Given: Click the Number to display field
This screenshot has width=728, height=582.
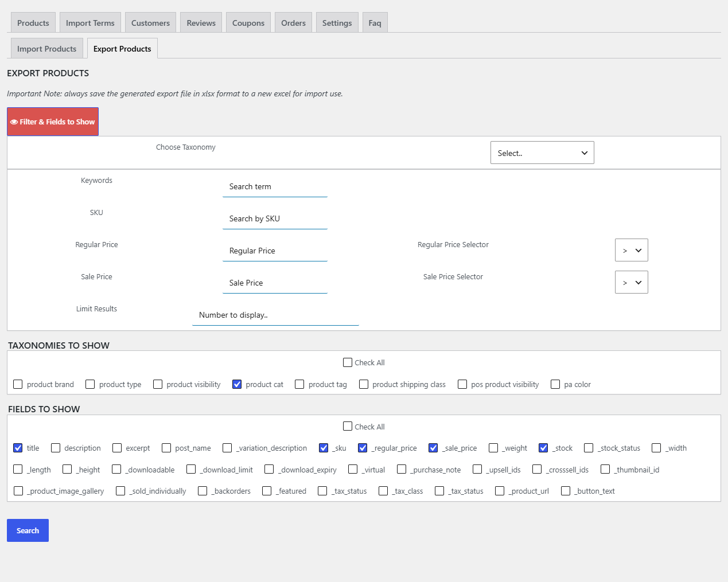Looking at the screenshot, I should point(275,315).
